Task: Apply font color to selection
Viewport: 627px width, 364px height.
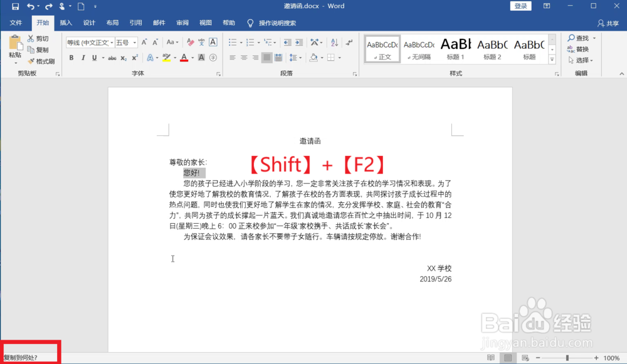Action: pos(184,58)
